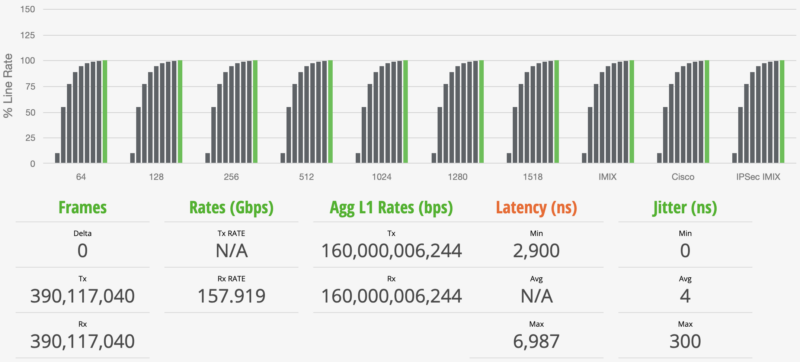Click the 75 y-axis tick label
Viewport: 800px width, 362px height.
tap(30, 87)
